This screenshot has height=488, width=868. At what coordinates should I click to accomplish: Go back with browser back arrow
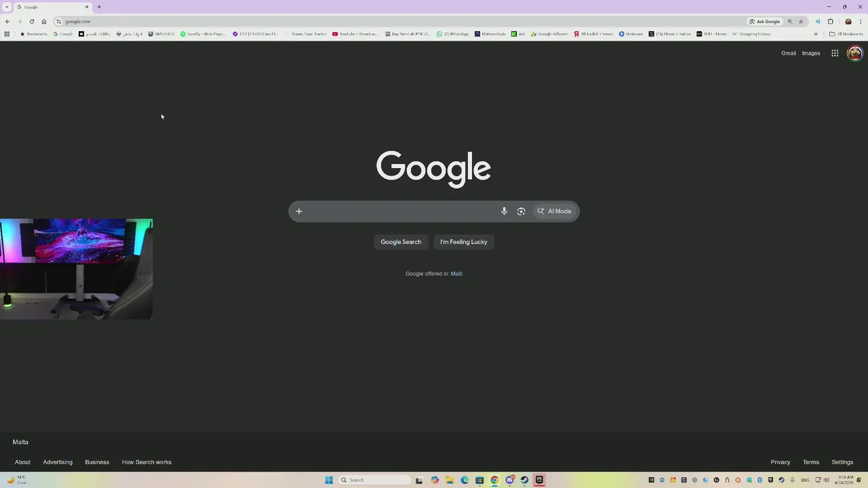[7, 22]
